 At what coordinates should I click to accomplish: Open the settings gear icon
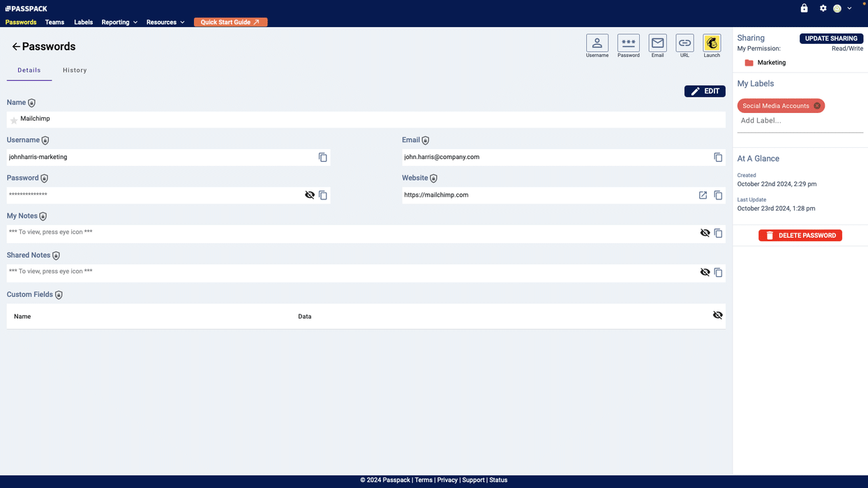(x=823, y=8)
